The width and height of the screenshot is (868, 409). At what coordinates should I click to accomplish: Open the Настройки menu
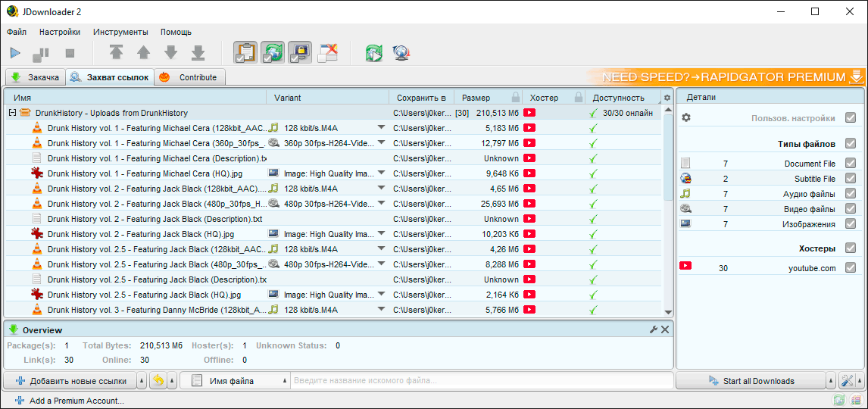(x=60, y=32)
